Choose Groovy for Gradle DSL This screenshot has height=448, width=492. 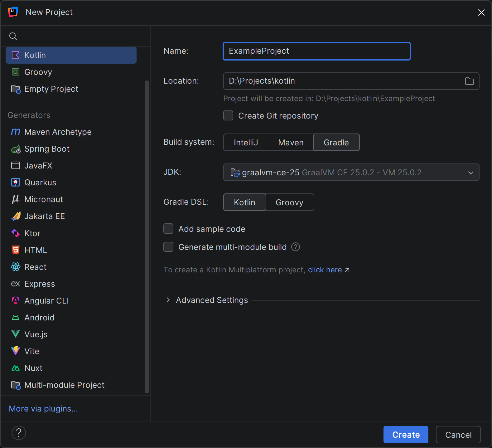[289, 202]
